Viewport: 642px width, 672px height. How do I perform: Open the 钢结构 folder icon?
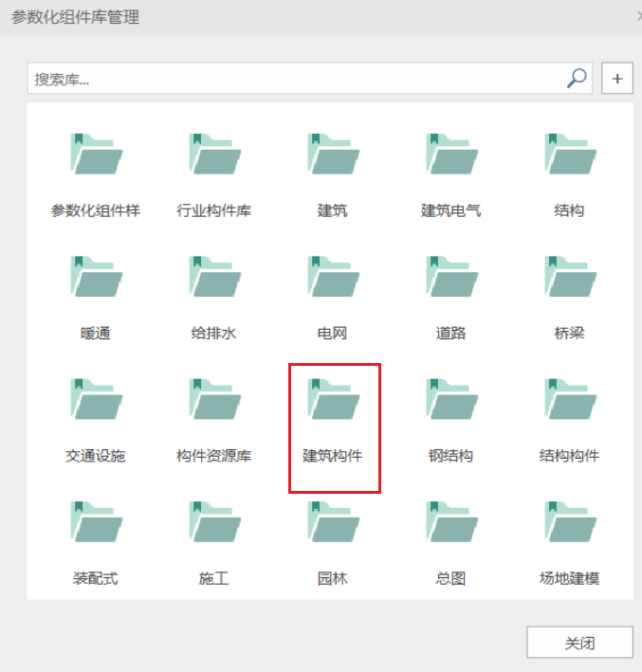click(451, 399)
